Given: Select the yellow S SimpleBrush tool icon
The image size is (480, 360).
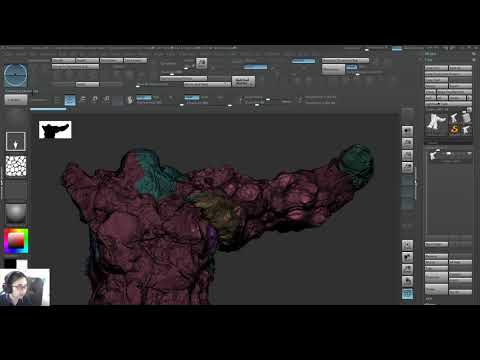Looking at the screenshot, I should point(454,130).
